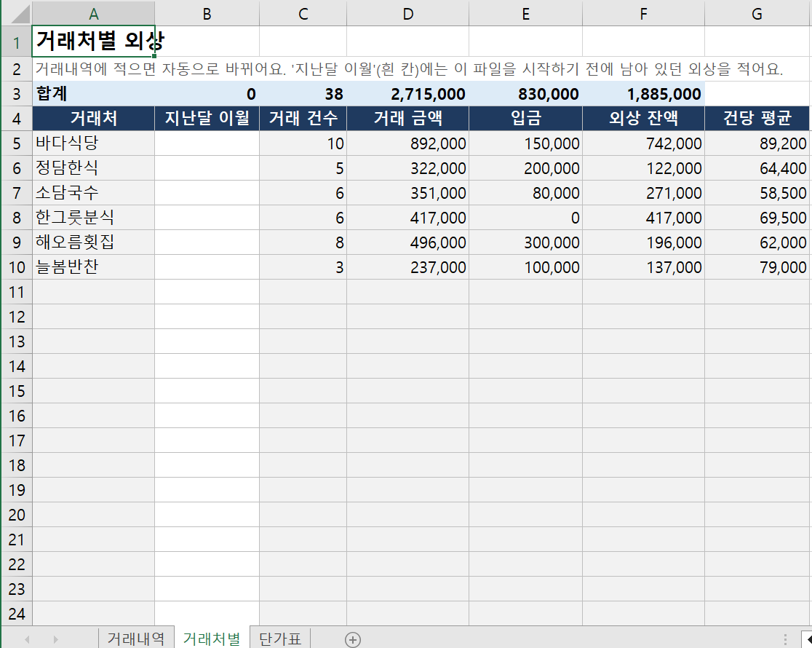
Task: Click the sheet tab bar options dots
Action: (x=785, y=639)
